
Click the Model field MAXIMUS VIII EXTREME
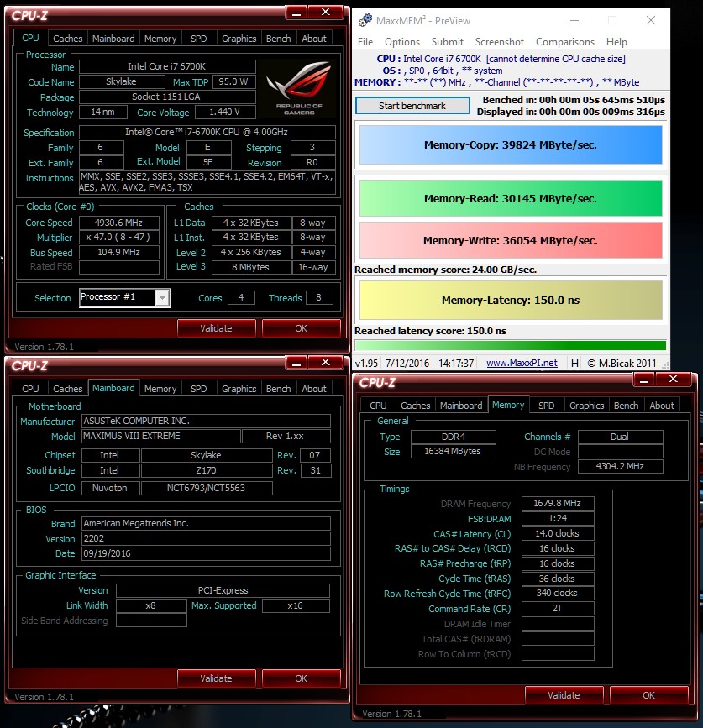pyautogui.click(x=161, y=436)
